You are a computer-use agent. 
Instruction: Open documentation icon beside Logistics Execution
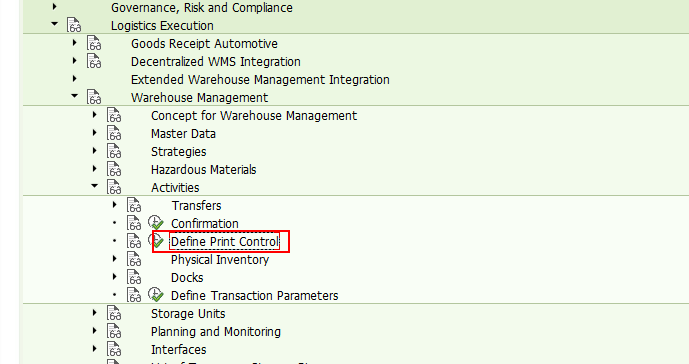click(x=74, y=25)
